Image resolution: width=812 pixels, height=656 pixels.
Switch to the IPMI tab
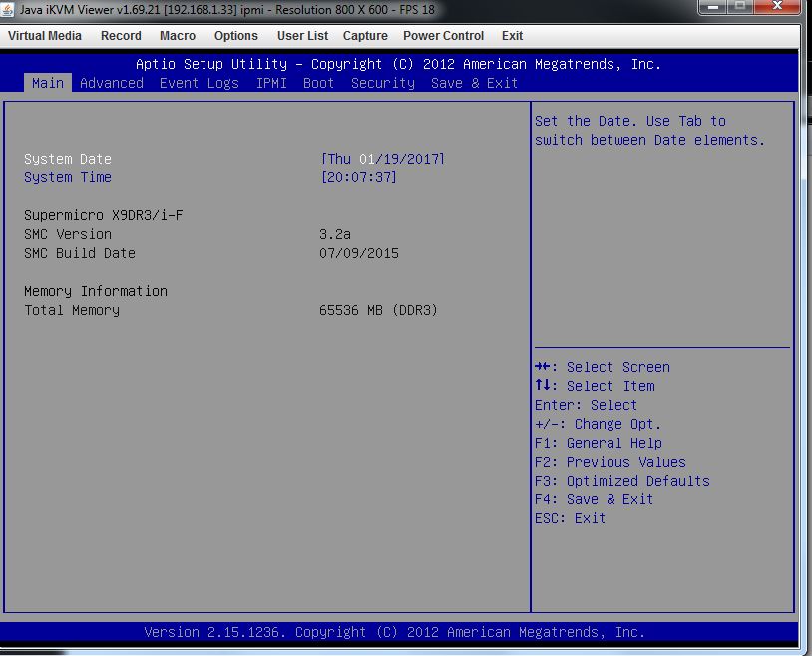click(271, 83)
